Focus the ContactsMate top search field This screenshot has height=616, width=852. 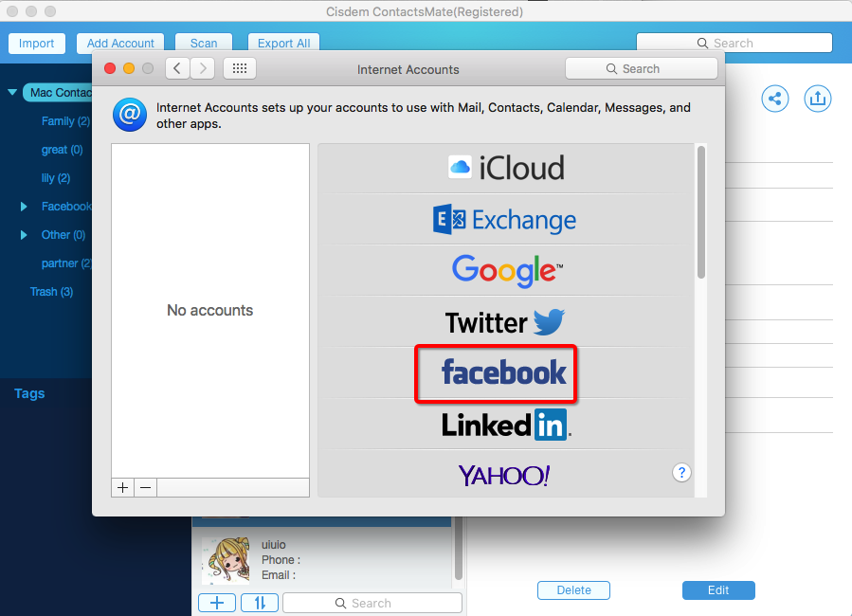pyautogui.click(x=734, y=43)
